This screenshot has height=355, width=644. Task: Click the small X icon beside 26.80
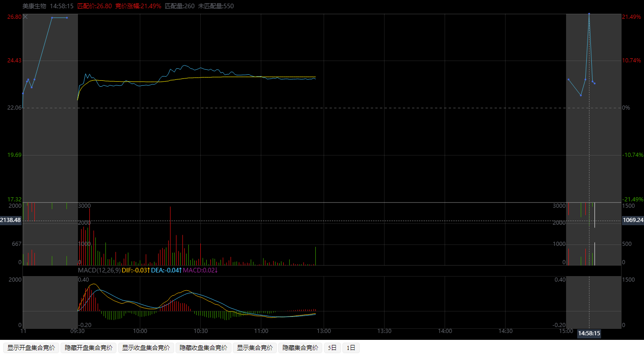tap(26, 17)
